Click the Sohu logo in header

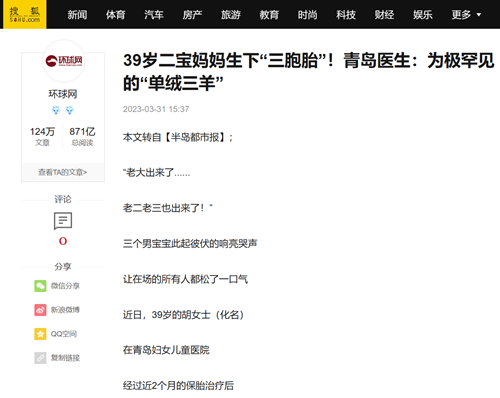pyautogui.click(x=25, y=15)
